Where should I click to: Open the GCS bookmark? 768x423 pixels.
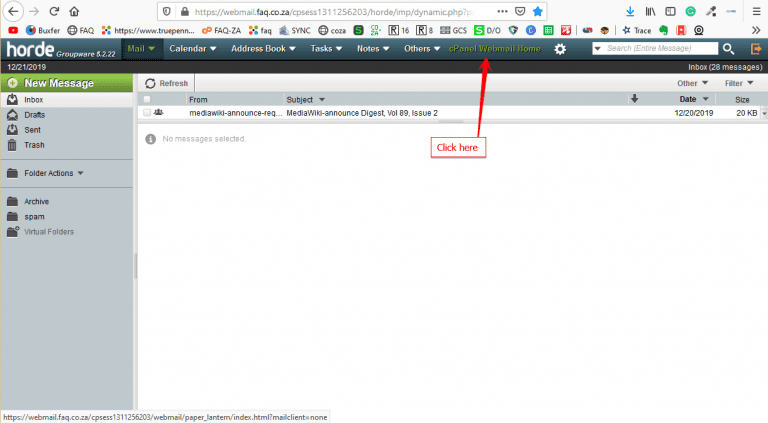click(x=454, y=30)
